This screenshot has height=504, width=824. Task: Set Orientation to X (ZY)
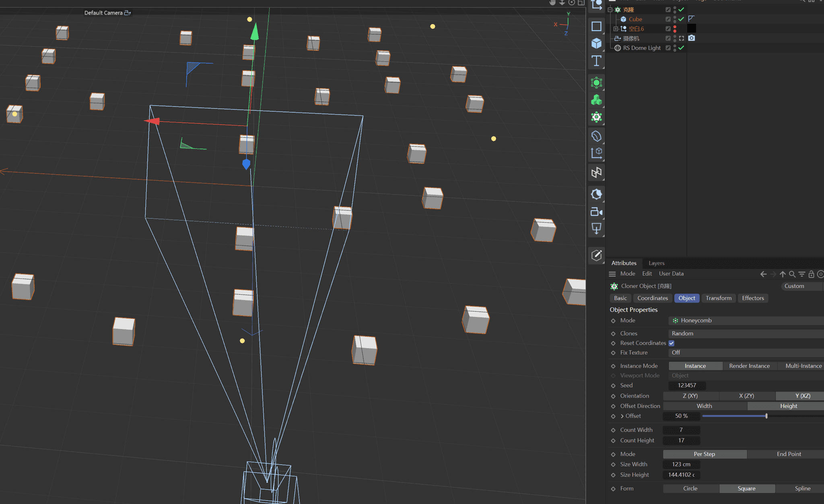pyautogui.click(x=746, y=396)
